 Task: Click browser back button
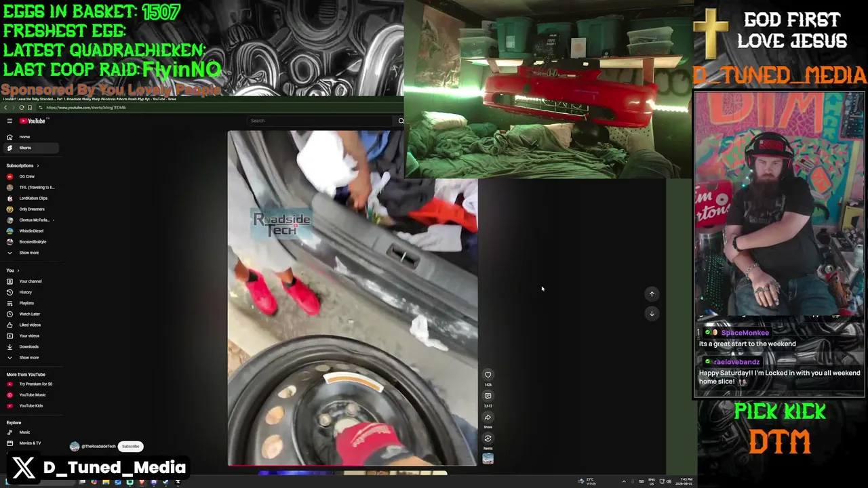coord(5,108)
